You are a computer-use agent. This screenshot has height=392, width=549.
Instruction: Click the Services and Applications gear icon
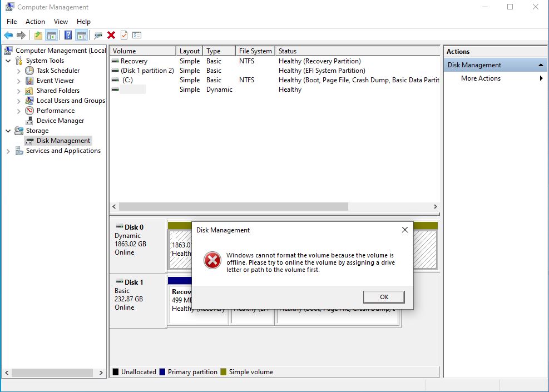[x=19, y=151]
